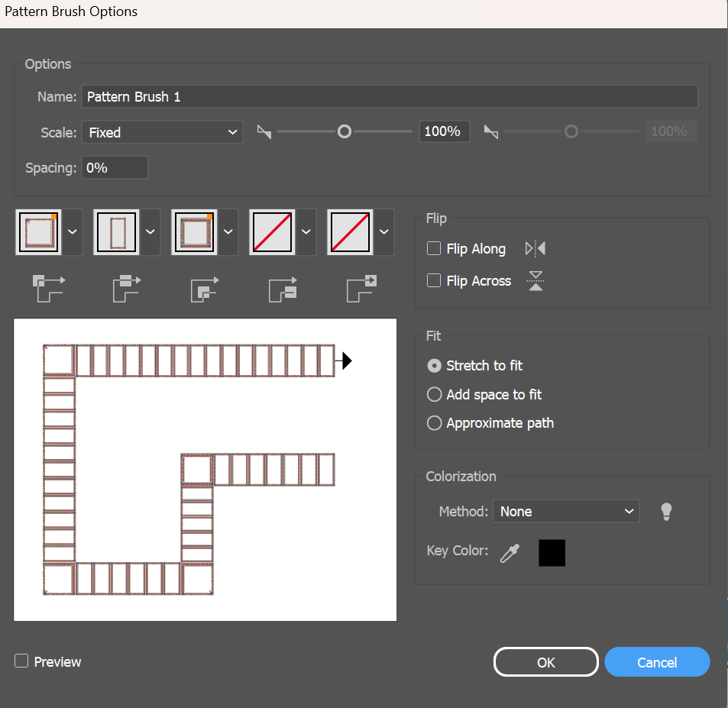Click the Flip Along mirror icon
728x708 pixels.
pyautogui.click(x=535, y=249)
